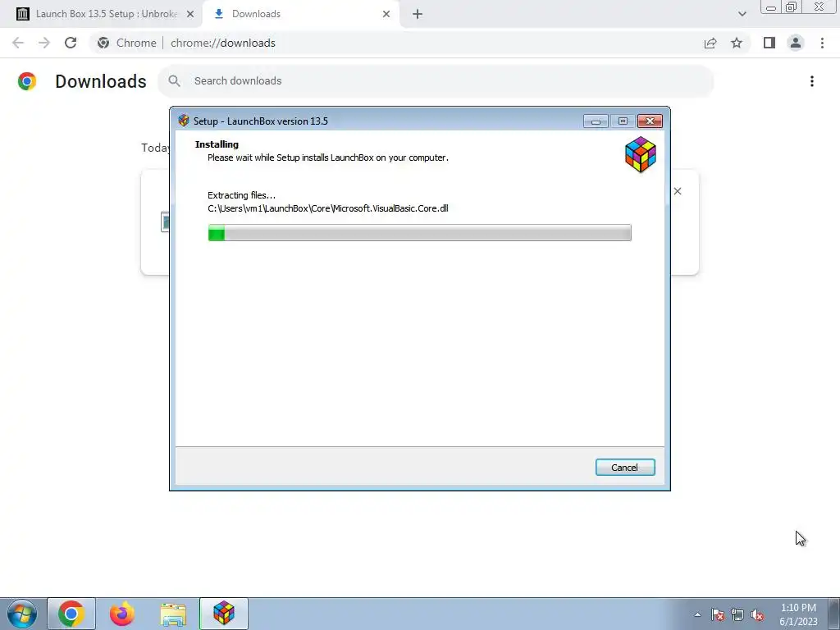Expand the tab search chevron
This screenshot has width=840, height=630.
tap(742, 15)
